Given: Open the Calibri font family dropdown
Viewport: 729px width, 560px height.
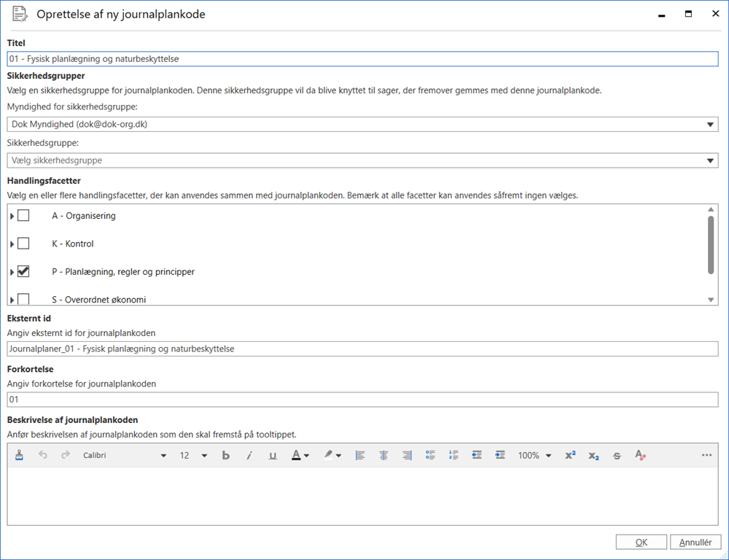Looking at the screenshot, I should point(164,455).
